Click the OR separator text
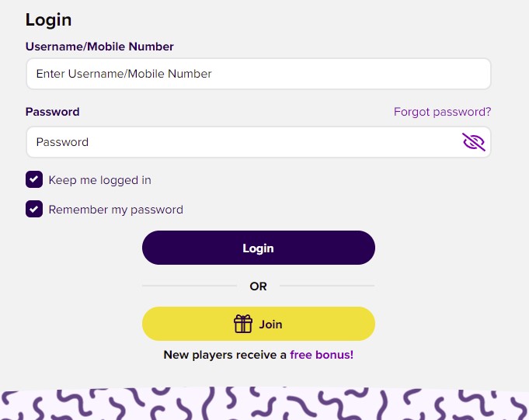The image size is (529, 420). (x=258, y=286)
